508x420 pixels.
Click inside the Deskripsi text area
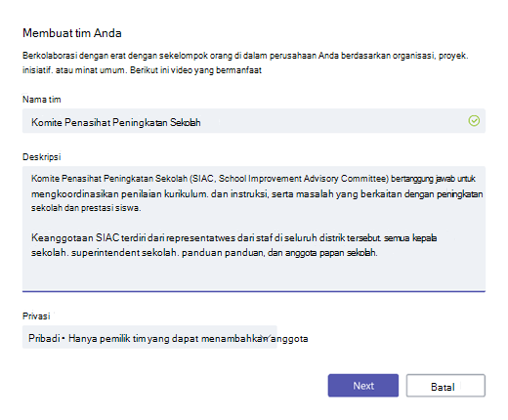coord(254,229)
